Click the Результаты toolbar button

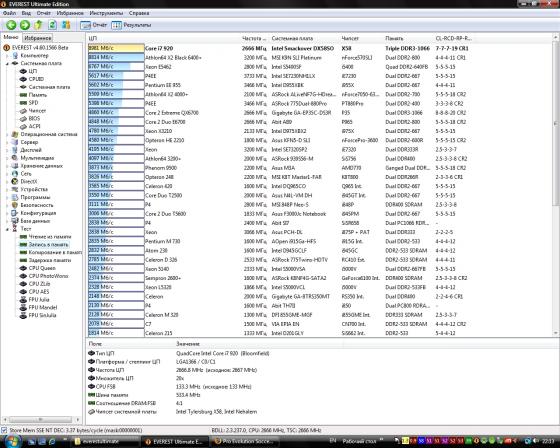131,25
